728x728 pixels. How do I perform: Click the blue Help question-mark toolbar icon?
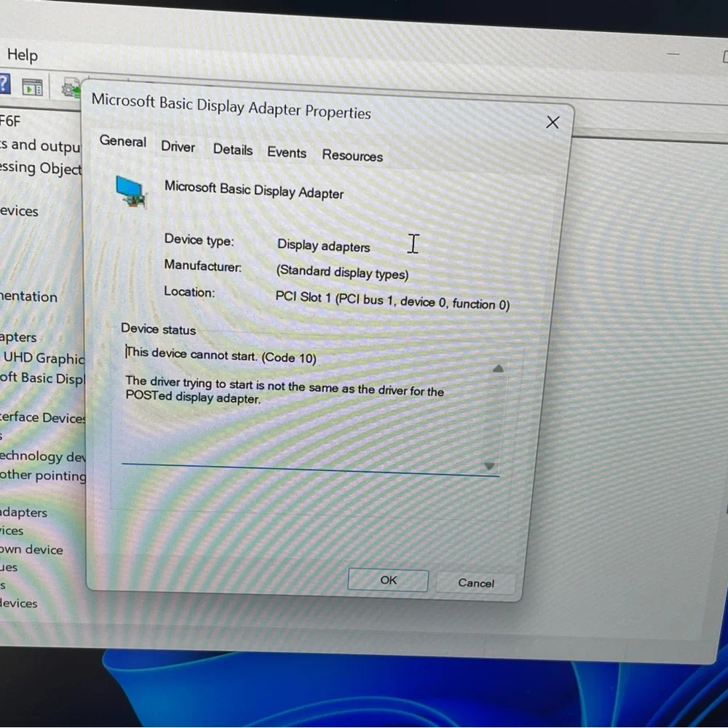click(4, 84)
